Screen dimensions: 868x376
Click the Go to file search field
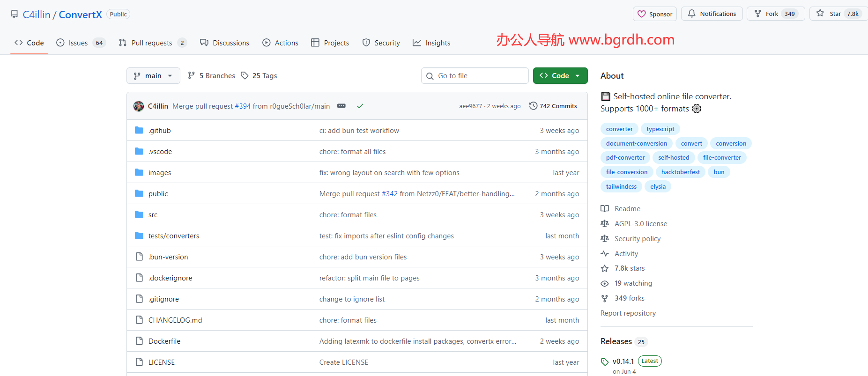point(475,76)
